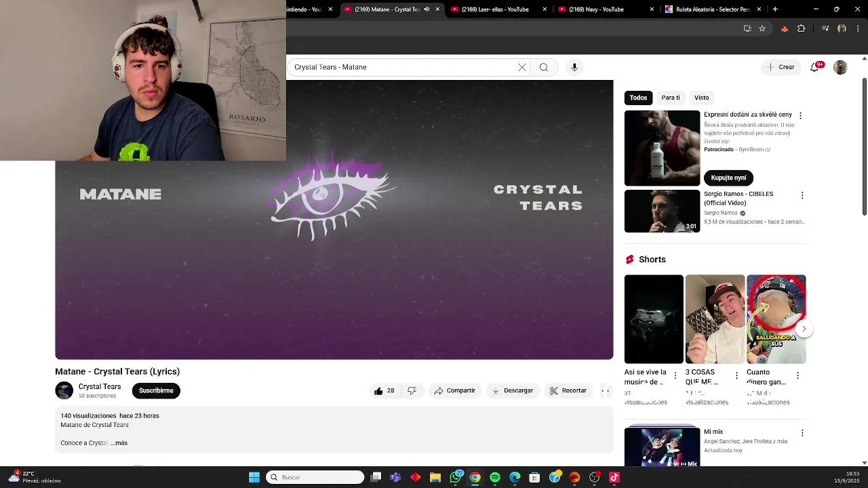Open Microsoft Teams from taskbar
This screenshot has width=868, height=488.
[x=395, y=477]
